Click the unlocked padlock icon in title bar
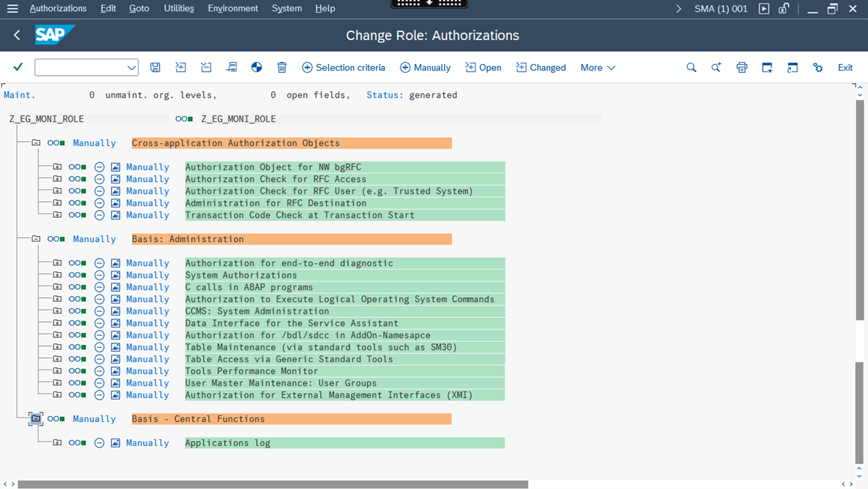This screenshot has width=868, height=489. click(784, 9)
